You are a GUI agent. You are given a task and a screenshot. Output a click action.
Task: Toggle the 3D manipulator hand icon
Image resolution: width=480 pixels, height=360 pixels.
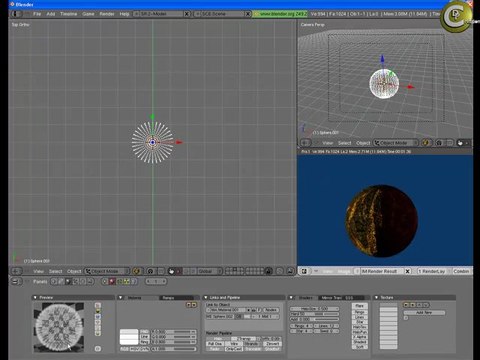pyautogui.click(x=171, y=271)
